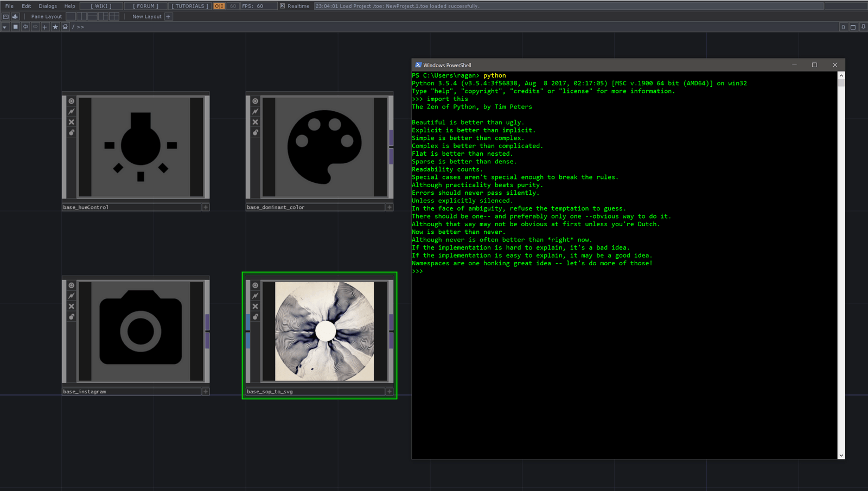This screenshot has width=868, height=491.
Task: Click the forward navigation arrow icon
Action: pos(35,27)
